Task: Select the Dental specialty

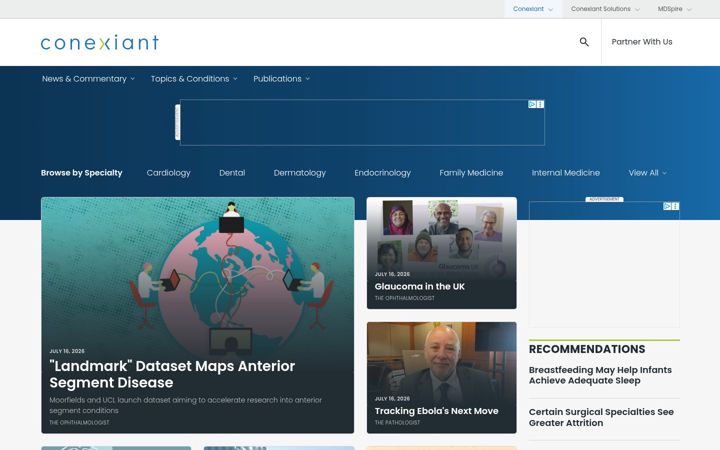Action: (232, 173)
